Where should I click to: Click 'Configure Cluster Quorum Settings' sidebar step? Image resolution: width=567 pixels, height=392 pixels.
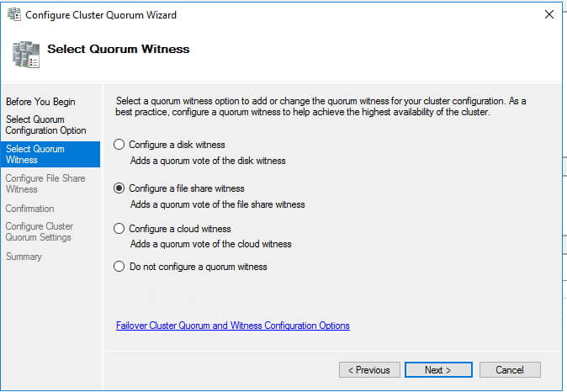(40, 232)
